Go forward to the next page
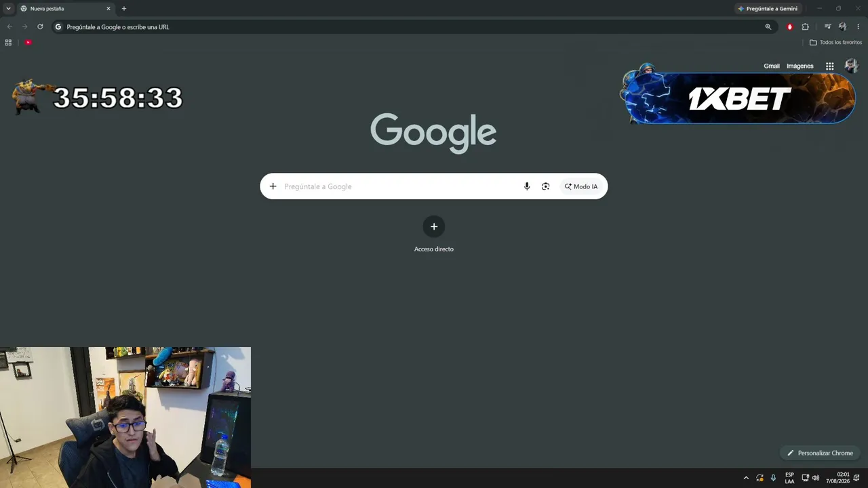Viewport: 868px width, 488px height. coord(25,27)
